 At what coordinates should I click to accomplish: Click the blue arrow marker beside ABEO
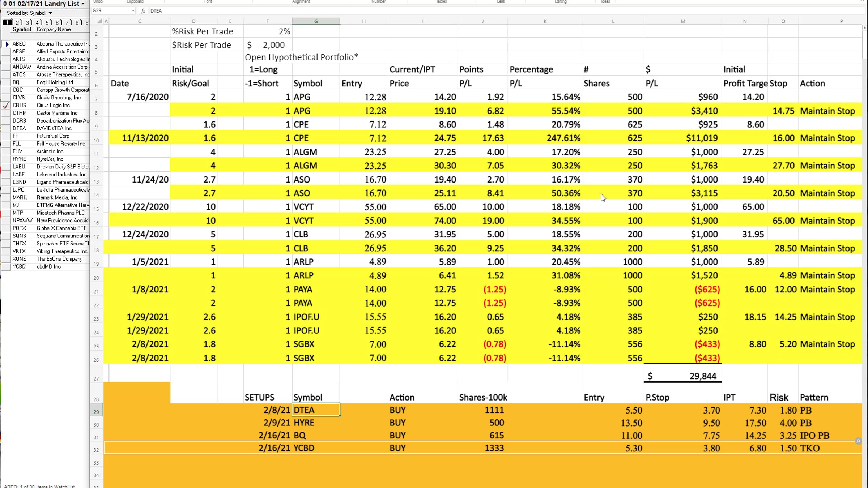tap(7, 44)
